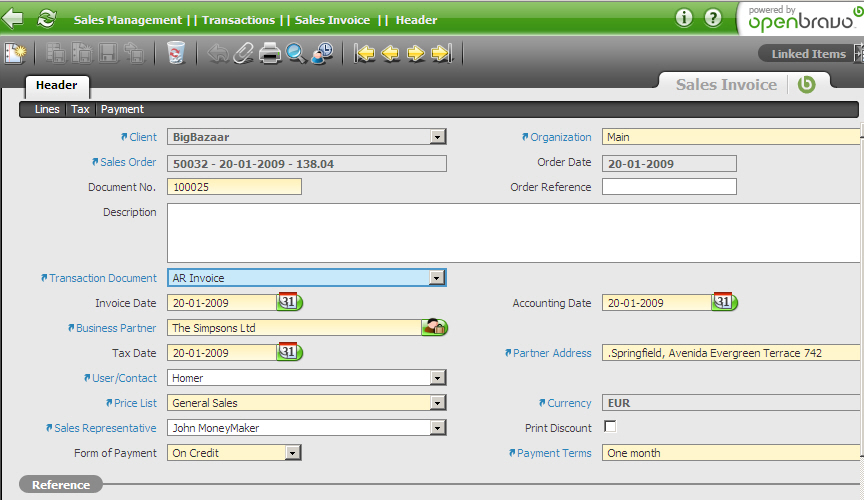Go to the first record
This screenshot has height=500, width=864.
(364, 53)
